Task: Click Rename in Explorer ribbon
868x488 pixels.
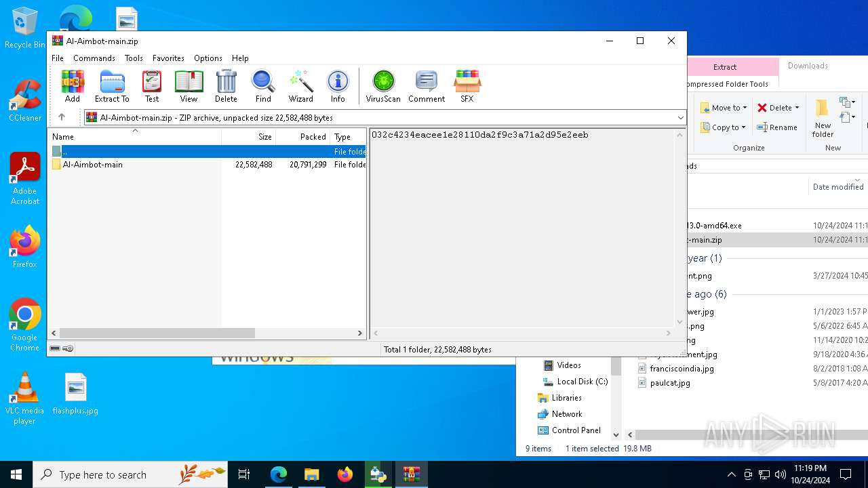Action: click(777, 127)
